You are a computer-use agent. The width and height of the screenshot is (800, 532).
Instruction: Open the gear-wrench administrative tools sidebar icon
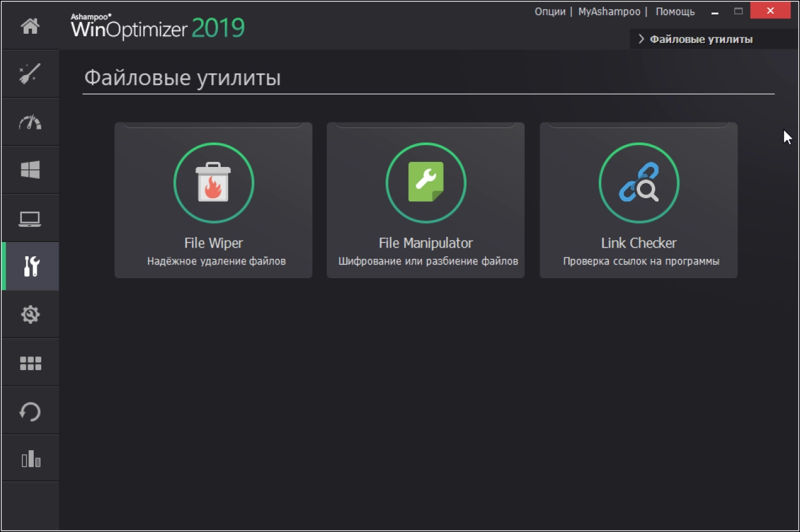(x=30, y=314)
